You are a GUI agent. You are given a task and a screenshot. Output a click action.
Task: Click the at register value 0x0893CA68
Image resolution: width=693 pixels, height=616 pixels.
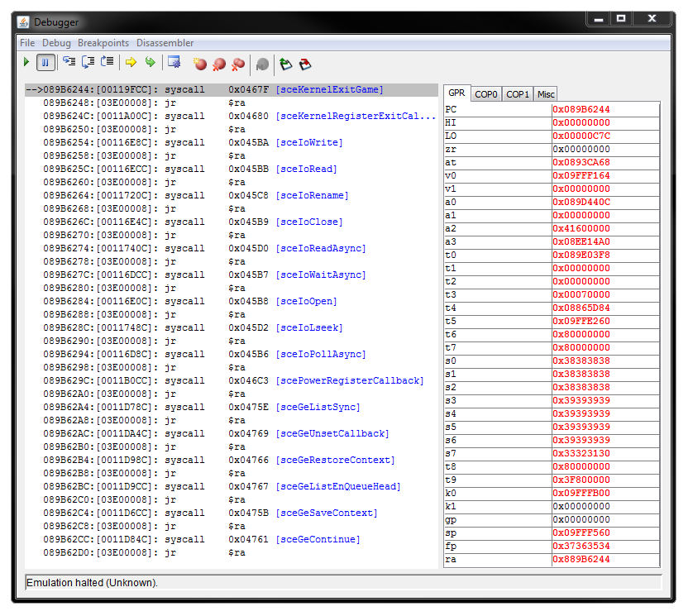pos(605,163)
